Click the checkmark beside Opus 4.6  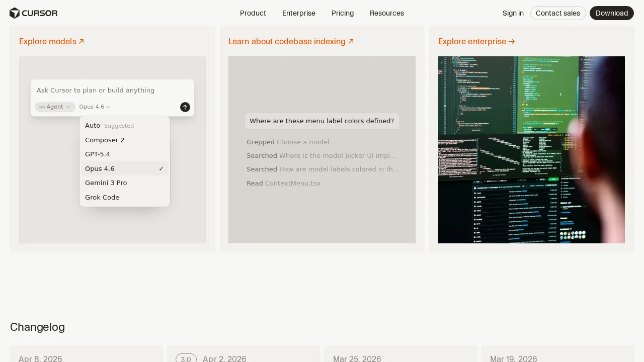tap(161, 168)
